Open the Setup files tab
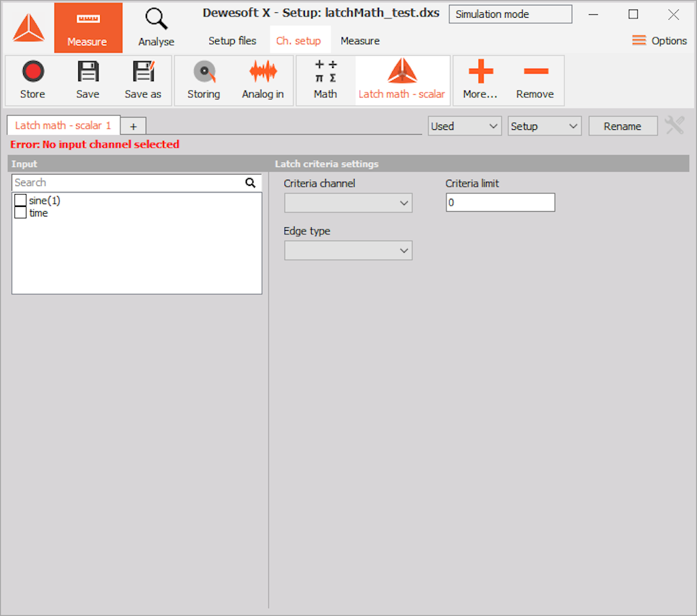 (232, 41)
